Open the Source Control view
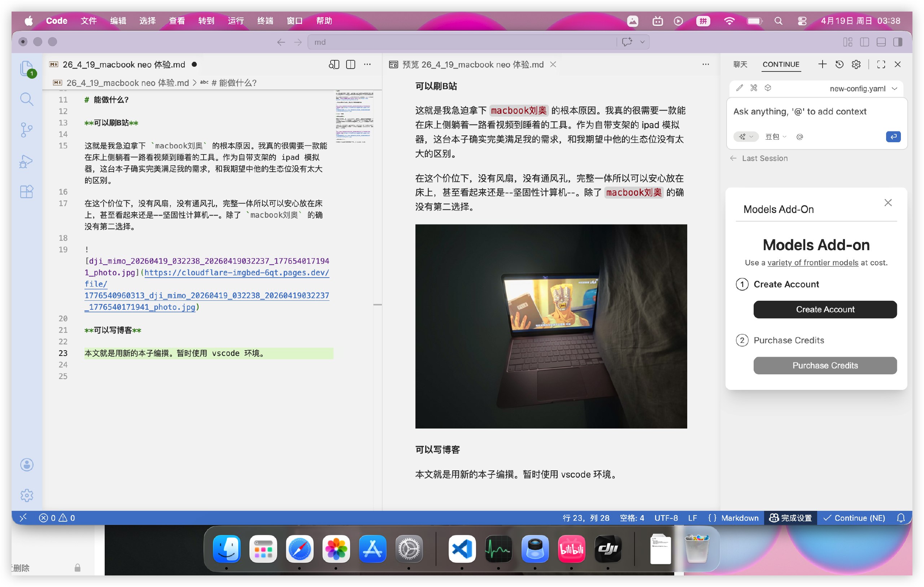924x587 pixels. pyautogui.click(x=26, y=130)
